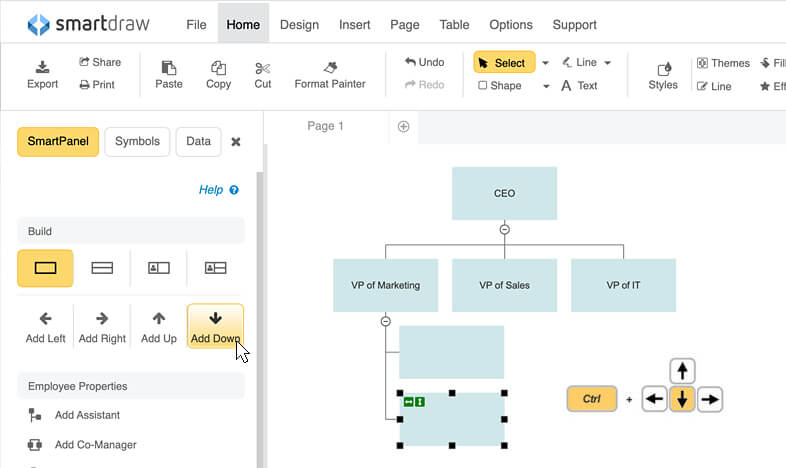Select the VP of IT box
The height and width of the screenshot is (468, 786).
click(623, 285)
